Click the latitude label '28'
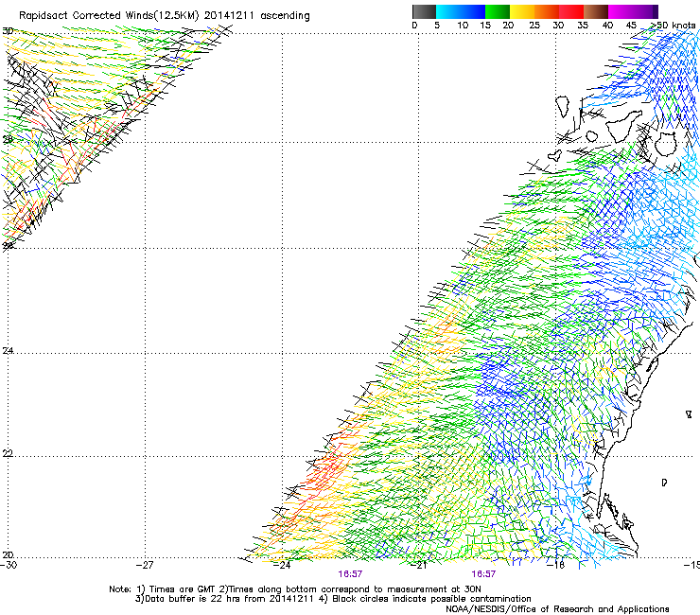700x615 pixels. [x=8, y=140]
